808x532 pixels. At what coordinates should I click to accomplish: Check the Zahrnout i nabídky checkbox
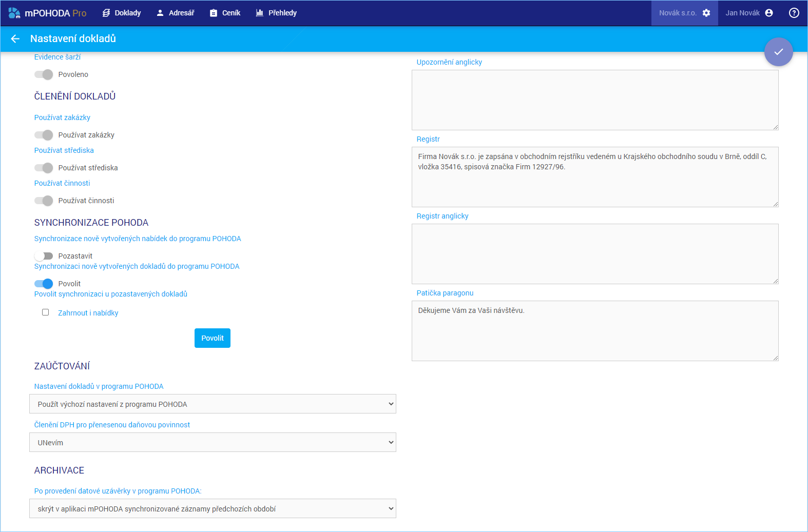point(46,312)
